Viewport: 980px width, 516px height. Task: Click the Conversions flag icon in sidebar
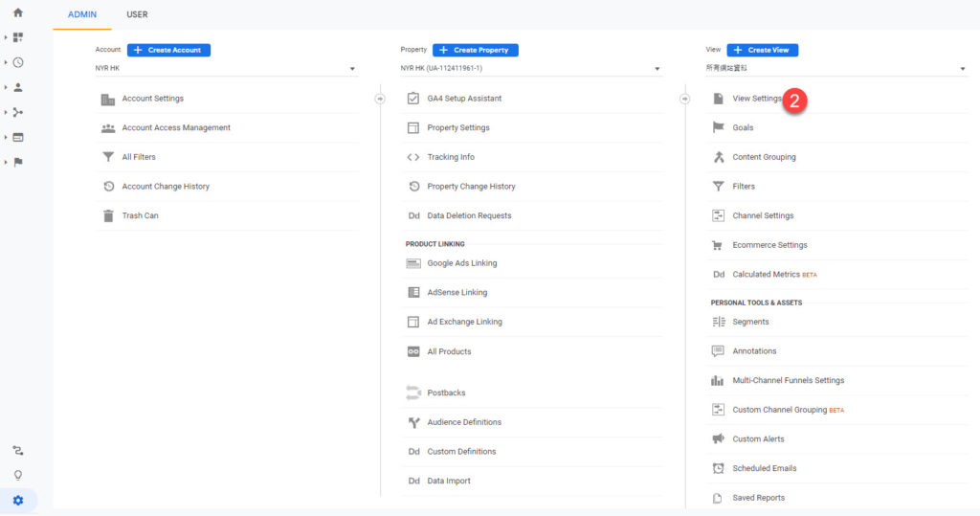17,162
